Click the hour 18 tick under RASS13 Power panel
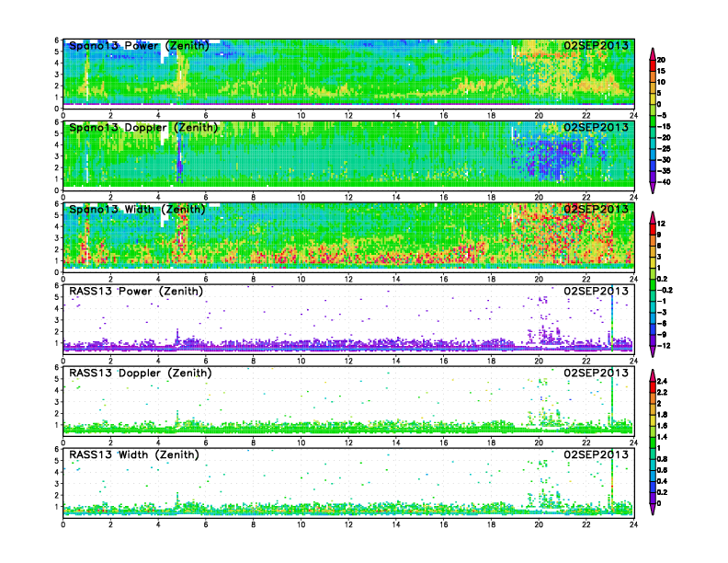The height and width of the screenshot is (563, 728). tap(491, 361)
